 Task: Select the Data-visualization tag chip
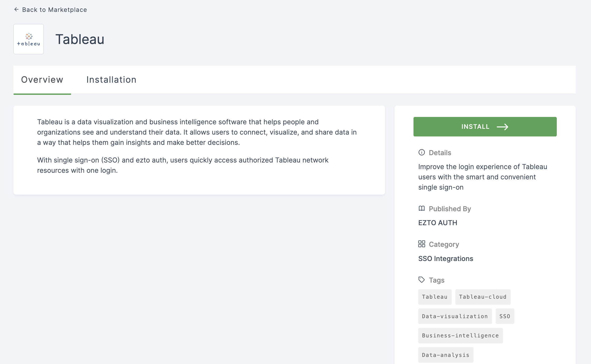(455, 316)
